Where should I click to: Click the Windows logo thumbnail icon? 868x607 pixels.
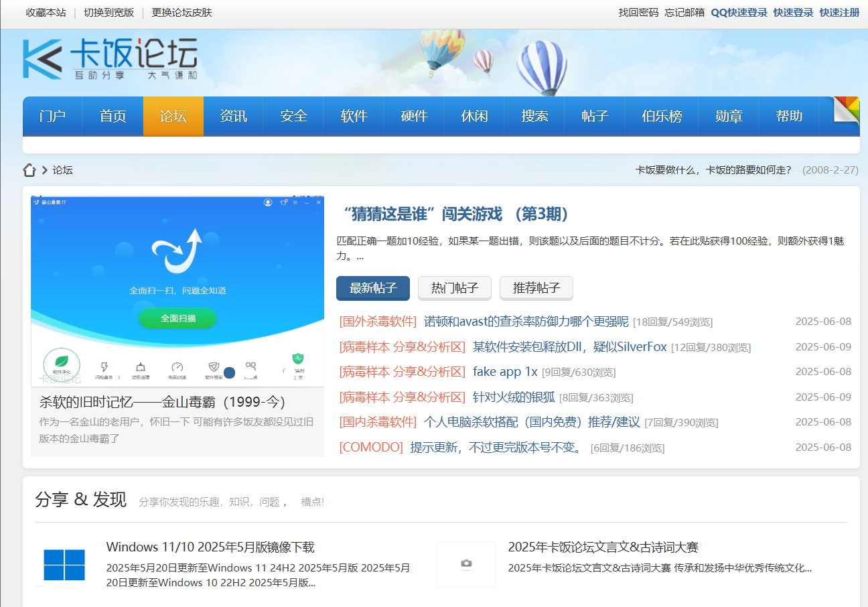point(64,565)
